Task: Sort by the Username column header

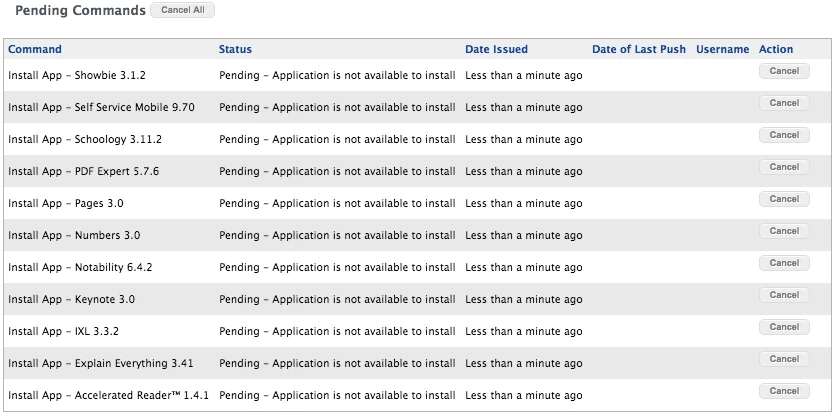Action: point(723,49)
